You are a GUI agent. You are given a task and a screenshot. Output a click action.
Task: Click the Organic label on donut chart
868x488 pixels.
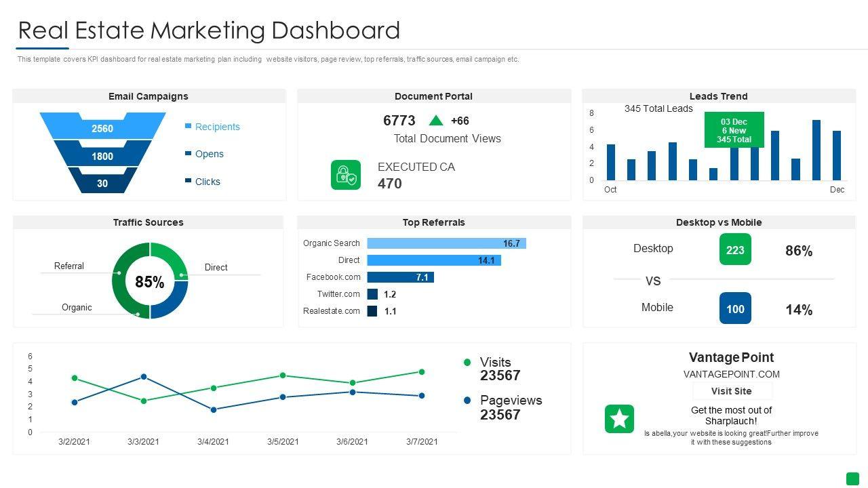tap(77, 308)
